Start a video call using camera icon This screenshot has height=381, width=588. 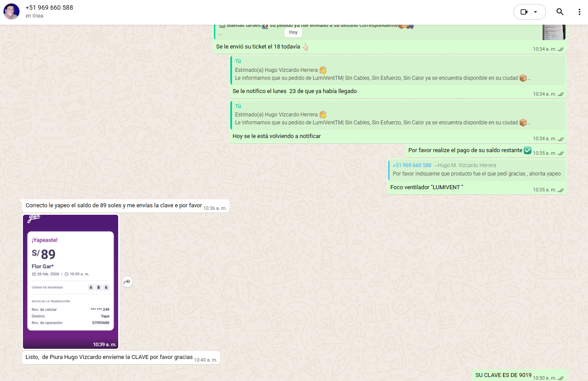(524, 12)
